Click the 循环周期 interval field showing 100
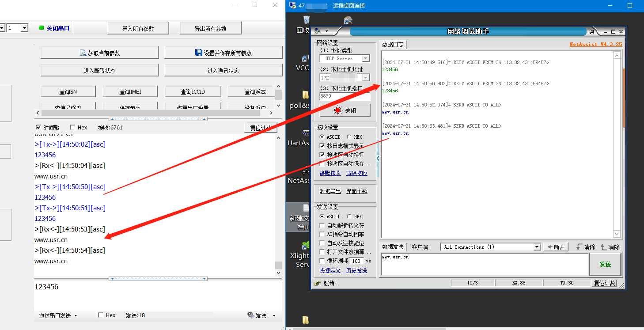Viewport: 644px width, 330px height. click(x=356, y=261)
